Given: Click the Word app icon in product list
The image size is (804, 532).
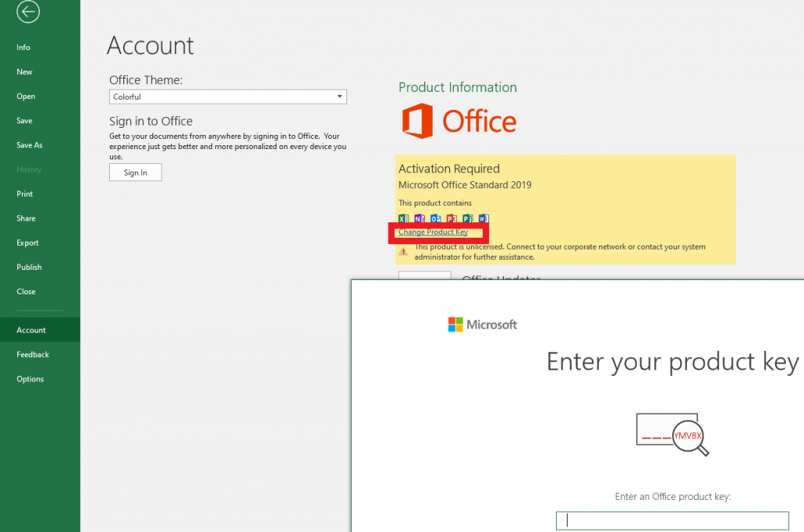Looking at the screenshot, I should (484, 218).
